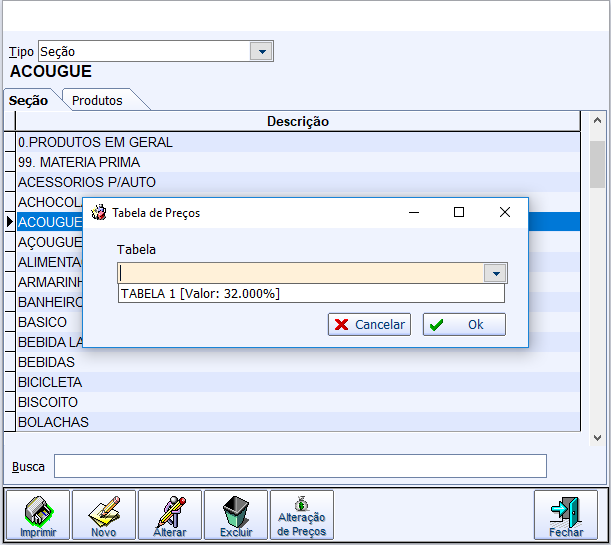
Task: Click scrollbar down arrow of section list
Action: [597, 438]
